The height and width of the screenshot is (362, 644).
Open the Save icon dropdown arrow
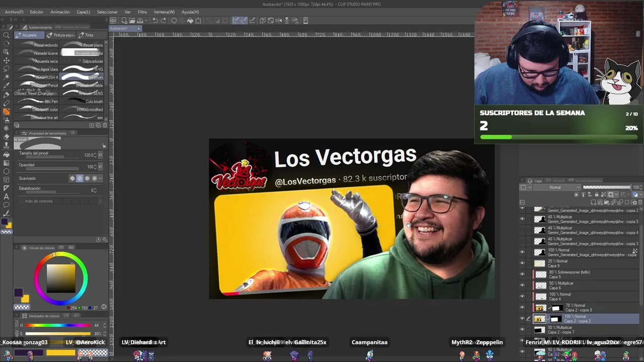coord(146,21)
